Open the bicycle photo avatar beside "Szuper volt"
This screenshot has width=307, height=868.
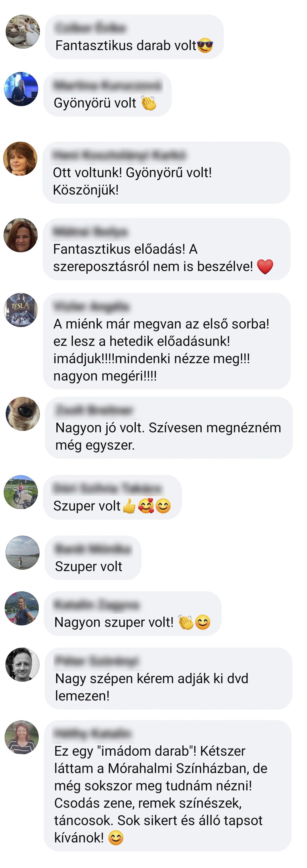click(21, 492)
